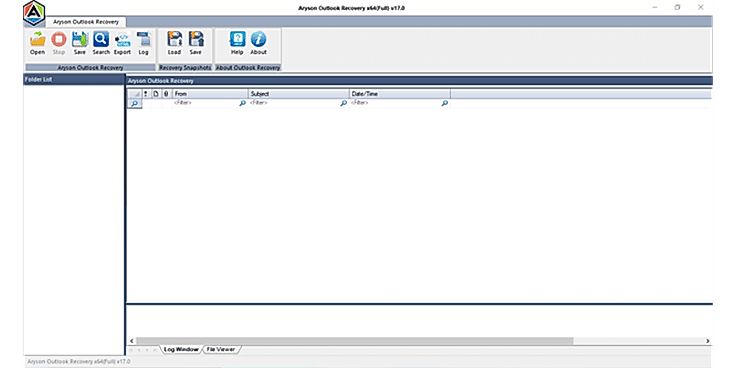Click the scroll left arrow of log pane

point(132,341)
